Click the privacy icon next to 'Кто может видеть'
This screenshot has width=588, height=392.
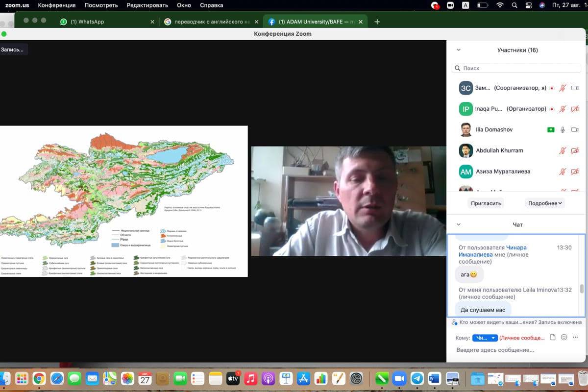tap(455, 322)
